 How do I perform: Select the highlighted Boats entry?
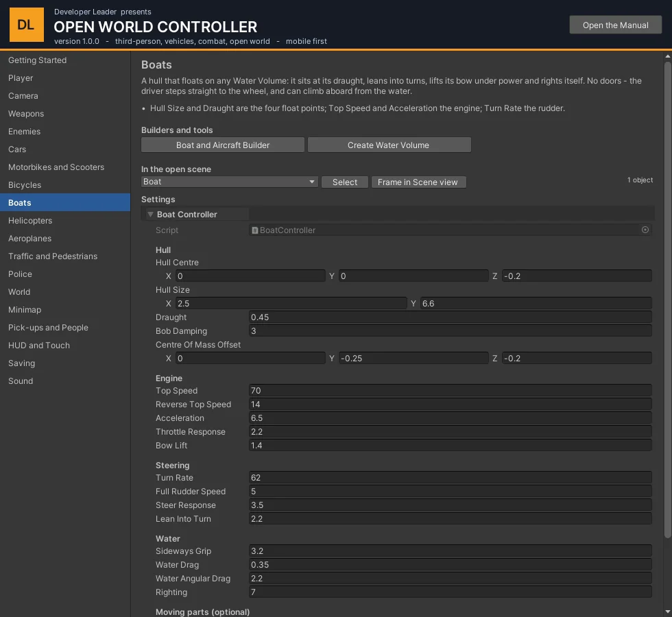coord(65,203)
